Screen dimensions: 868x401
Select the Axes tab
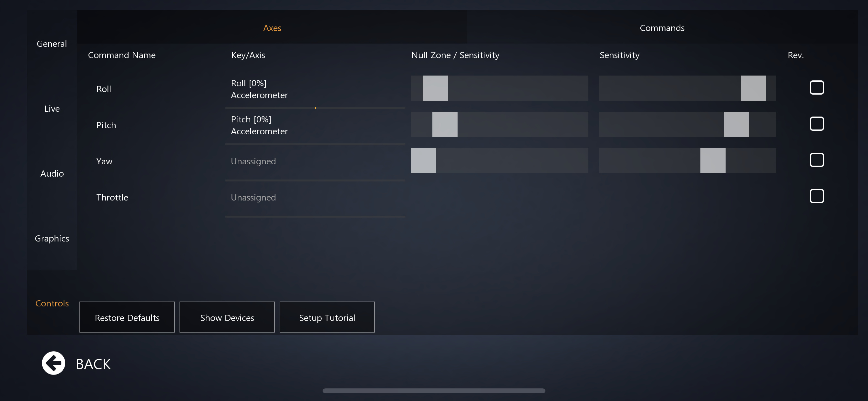[x=272, y=28]
